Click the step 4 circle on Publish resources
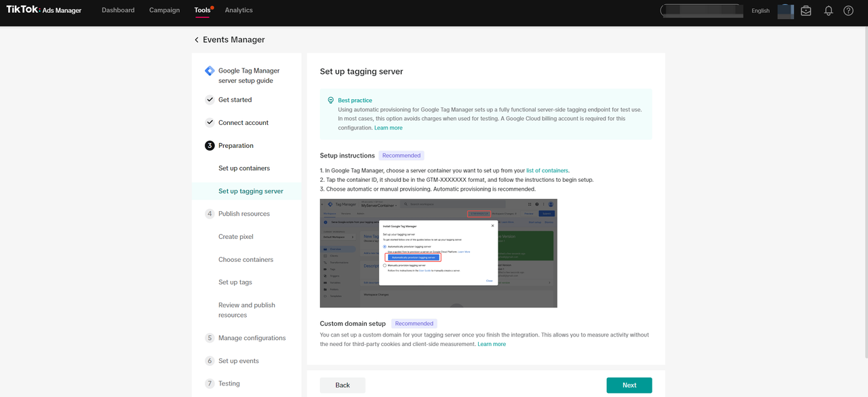 [x=210, y=213]
